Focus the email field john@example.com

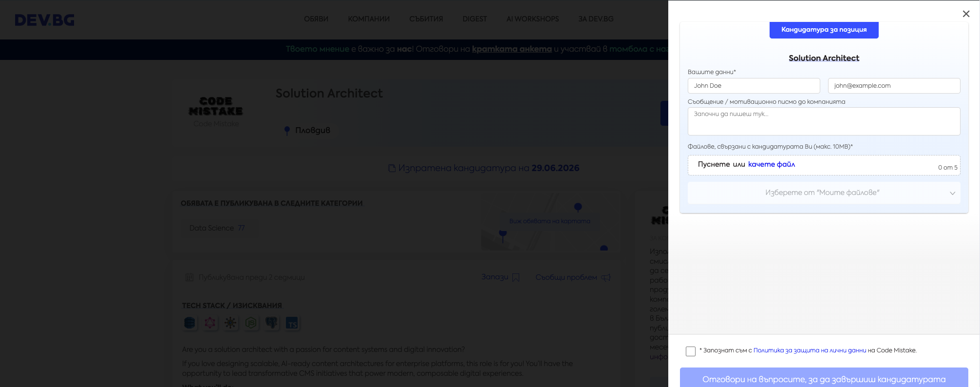coord(894,86)
